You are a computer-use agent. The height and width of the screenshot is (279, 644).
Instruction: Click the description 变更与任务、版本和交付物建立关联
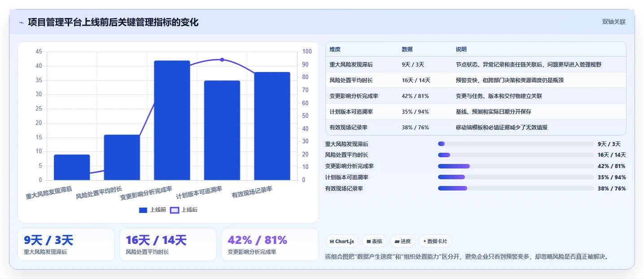coord(499,96)
